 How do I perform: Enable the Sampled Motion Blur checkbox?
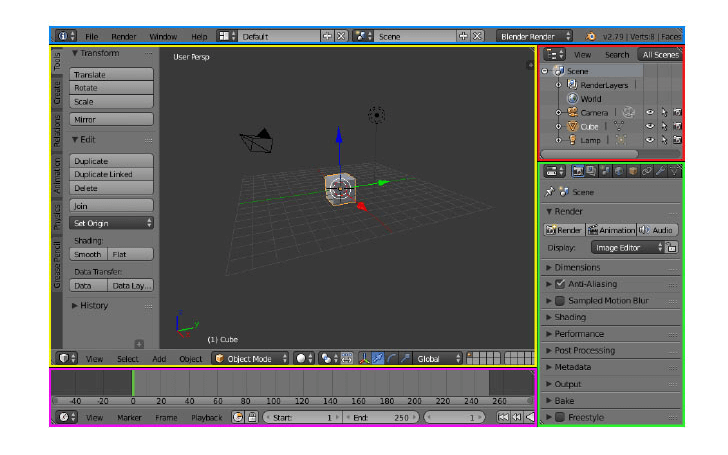pos(560,301)
